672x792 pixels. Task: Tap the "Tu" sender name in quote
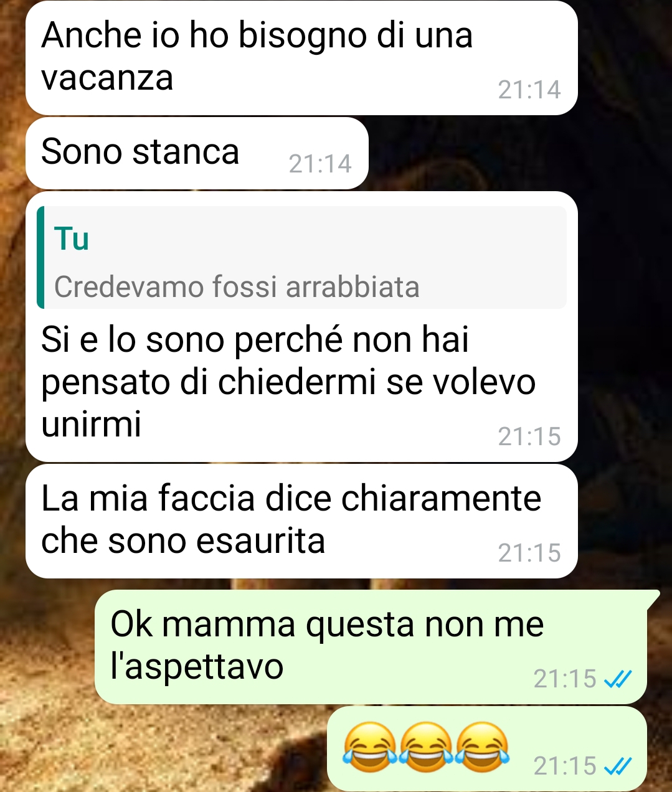click(x=72, y=239)
